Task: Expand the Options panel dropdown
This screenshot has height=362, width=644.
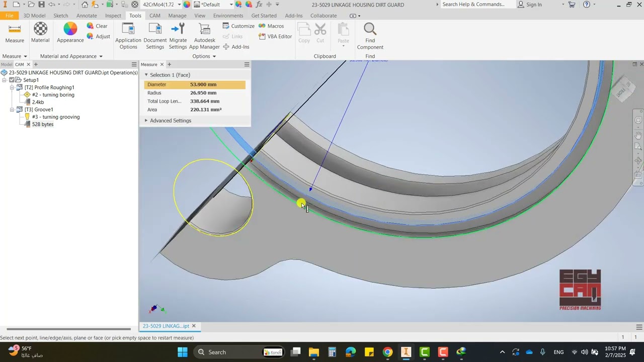Action: coord(214,56)
